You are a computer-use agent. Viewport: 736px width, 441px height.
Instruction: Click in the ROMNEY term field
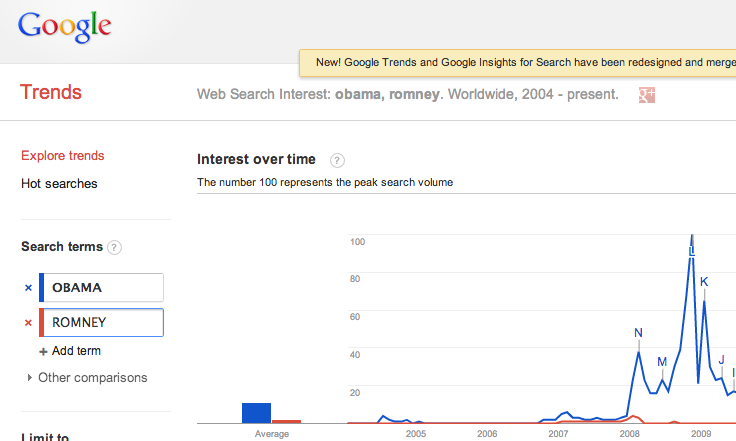[x=104, y=323]
